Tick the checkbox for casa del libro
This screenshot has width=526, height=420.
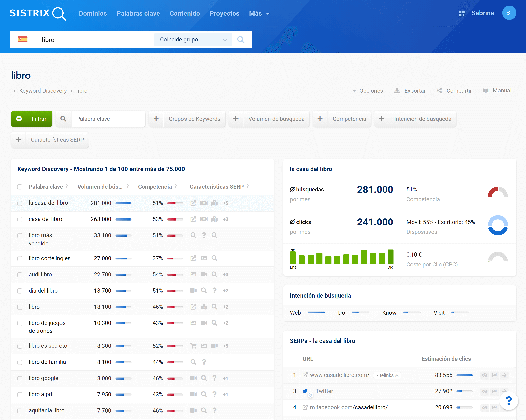20,219
